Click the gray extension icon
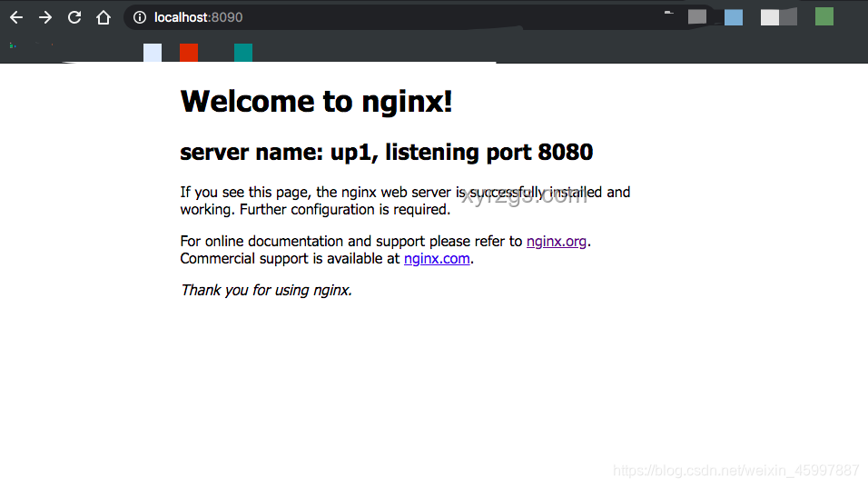This screenshot has height=487, width=868. 697,17
